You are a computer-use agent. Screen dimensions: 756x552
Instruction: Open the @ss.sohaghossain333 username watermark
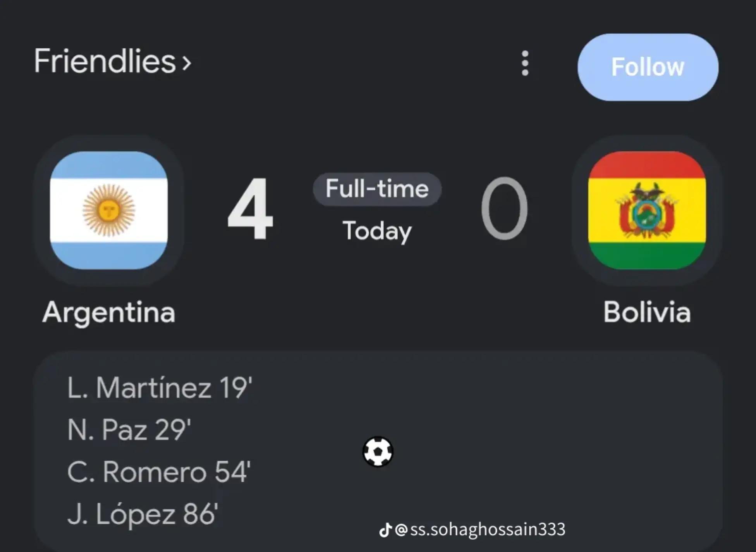(x=480, y=530)
